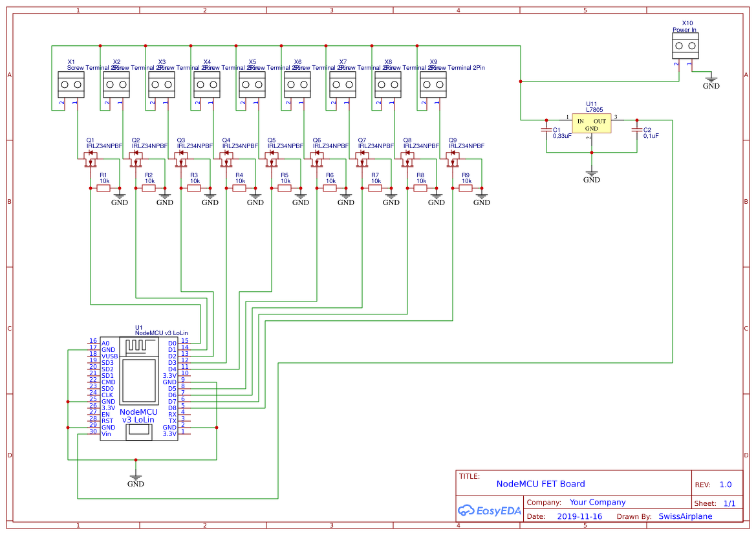Select the 'RST' pin label

pyautogui.click(x=107, y=421)
